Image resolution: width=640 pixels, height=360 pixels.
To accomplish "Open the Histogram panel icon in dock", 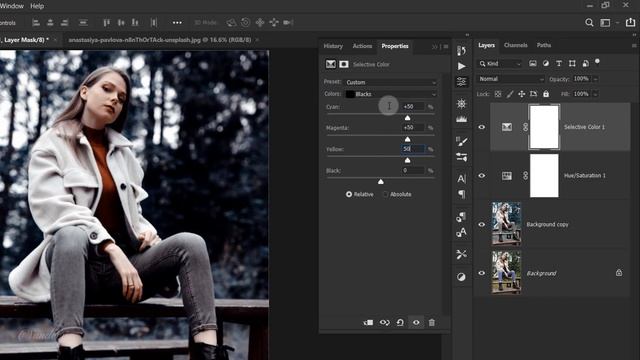I will pyautogui.click(x=462, y=119).
